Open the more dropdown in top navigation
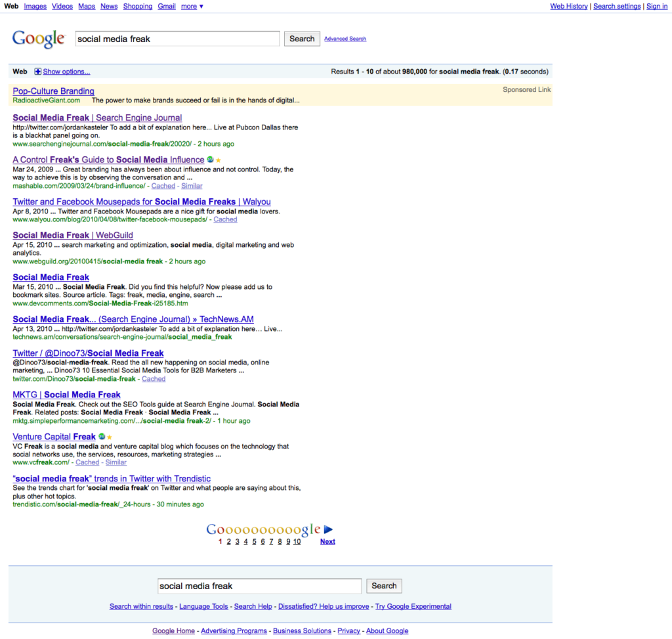This screenshot has width=672, height=639. 192,7
